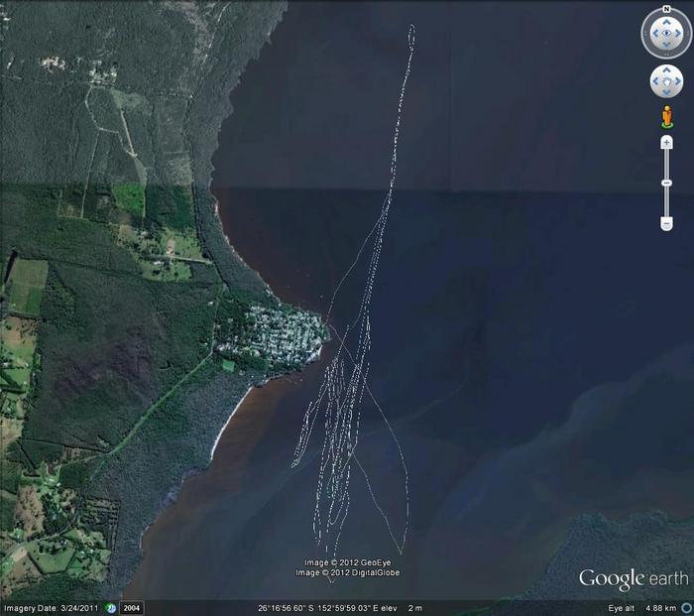This screenshot has height=616, width=694.
Task: Pan map right with Move joystick
Action: [678, 81]
